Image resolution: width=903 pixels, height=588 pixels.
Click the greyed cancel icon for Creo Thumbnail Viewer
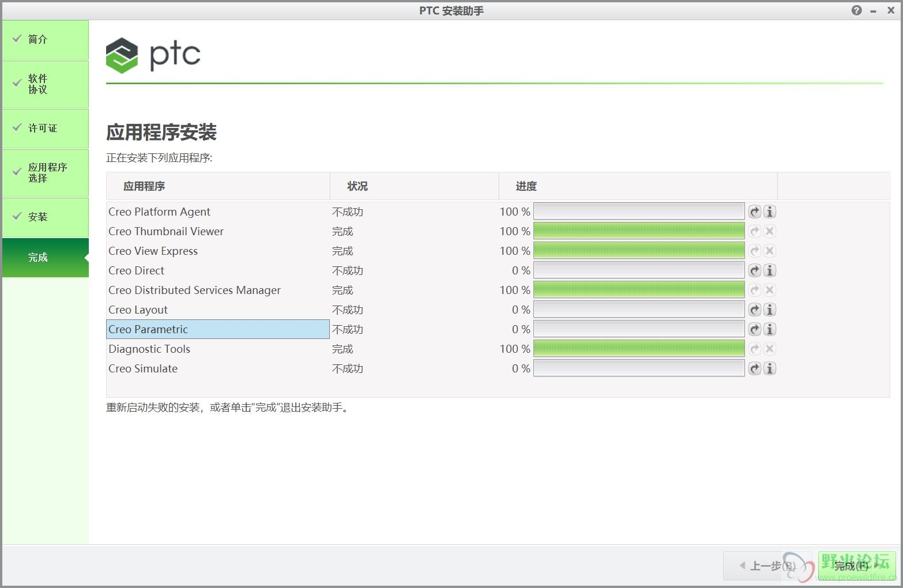(770, 231)
